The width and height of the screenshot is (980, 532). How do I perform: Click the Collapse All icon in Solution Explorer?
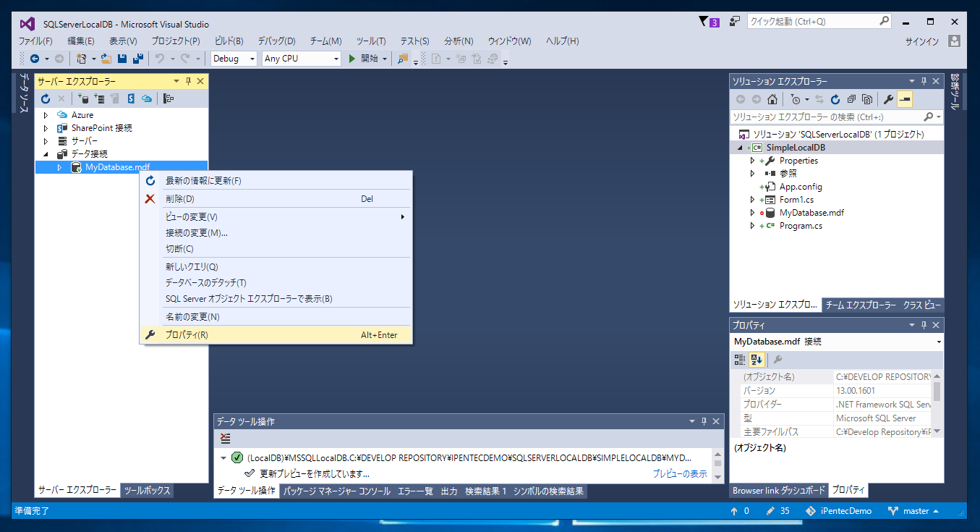coord(851,99)
